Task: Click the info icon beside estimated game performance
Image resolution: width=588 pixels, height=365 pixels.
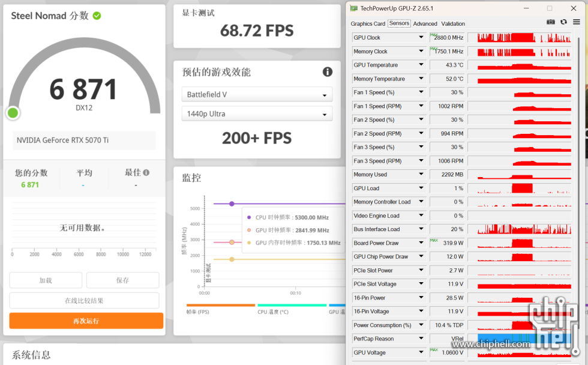Action: point(328,71)
